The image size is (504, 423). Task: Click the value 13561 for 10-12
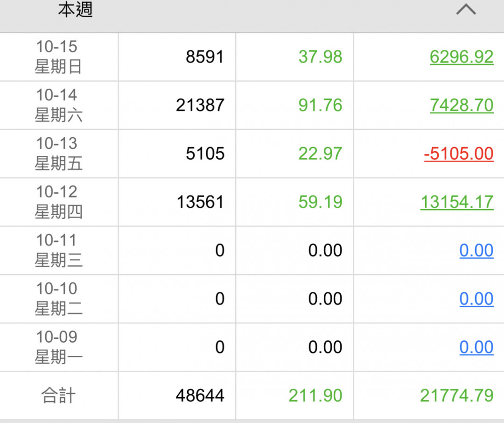click(200, 202)
